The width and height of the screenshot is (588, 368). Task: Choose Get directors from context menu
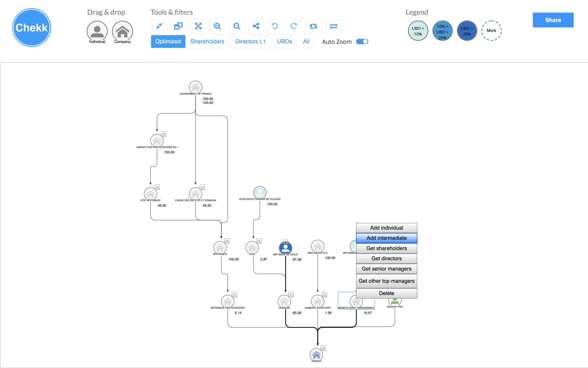point(386,258)
